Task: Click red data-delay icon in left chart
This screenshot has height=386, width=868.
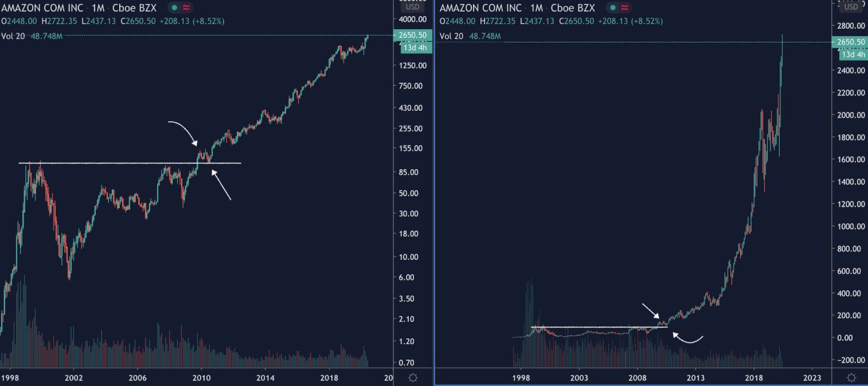Action: coord(186,8)
